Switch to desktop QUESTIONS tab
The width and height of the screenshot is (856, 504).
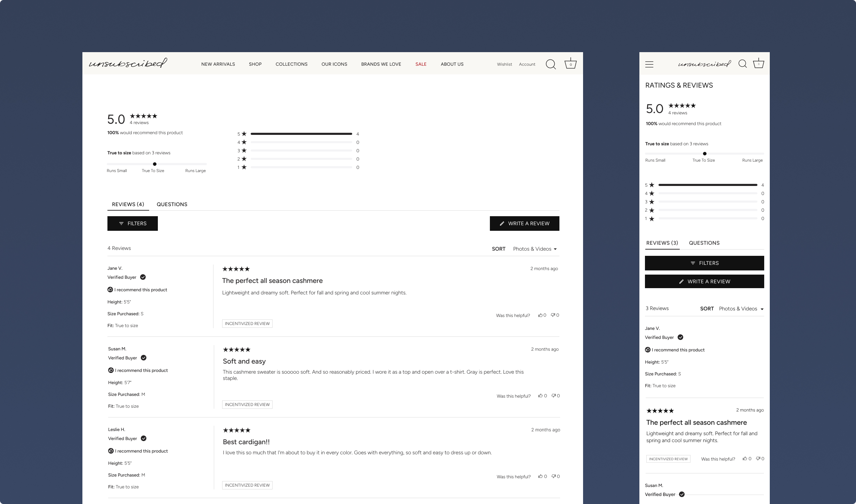pos(172,204)
